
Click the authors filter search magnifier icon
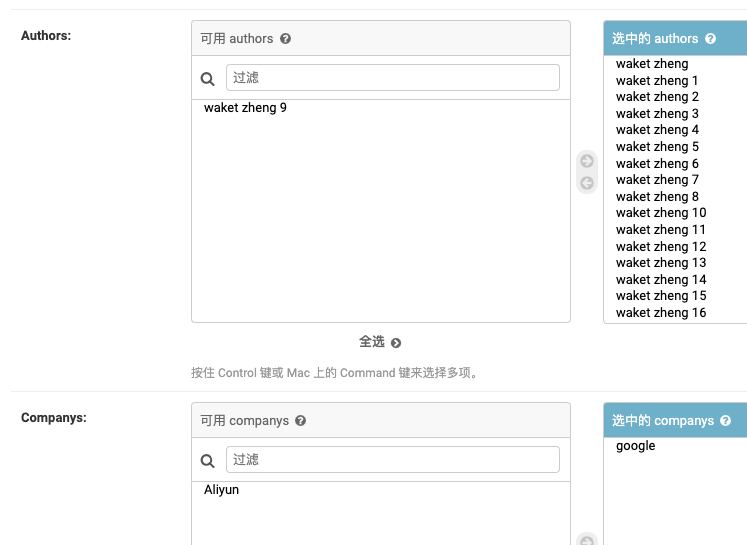208,79
